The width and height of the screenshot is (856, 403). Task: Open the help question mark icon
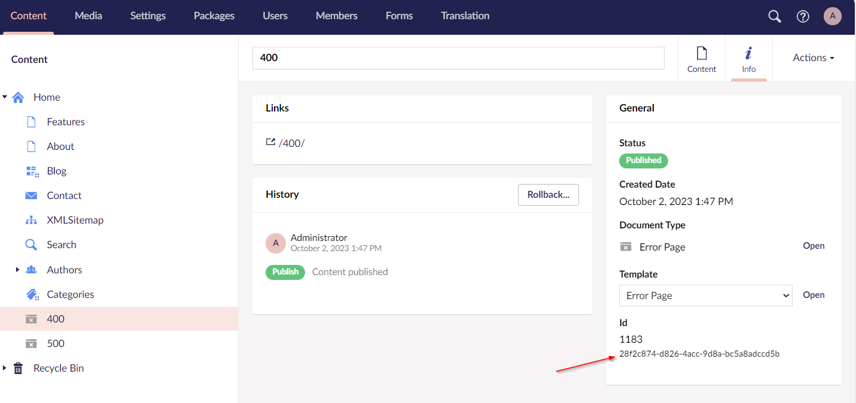point(803,16)
